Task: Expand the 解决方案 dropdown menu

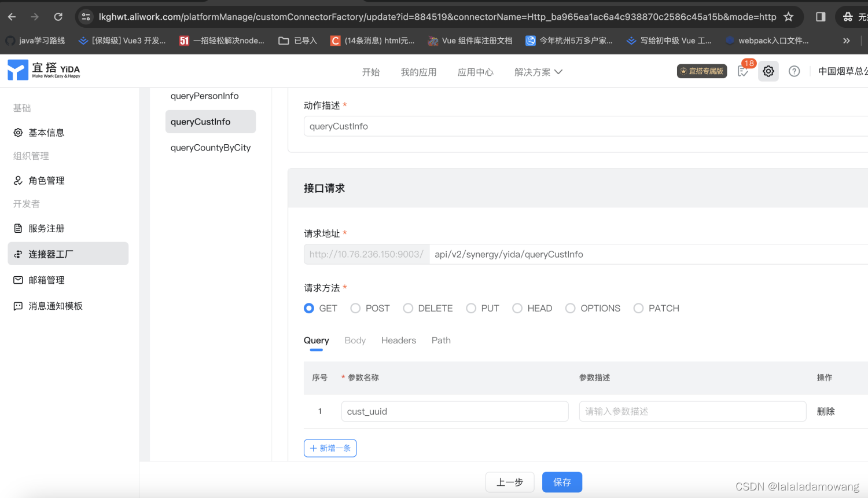Action: coord(538,72)
